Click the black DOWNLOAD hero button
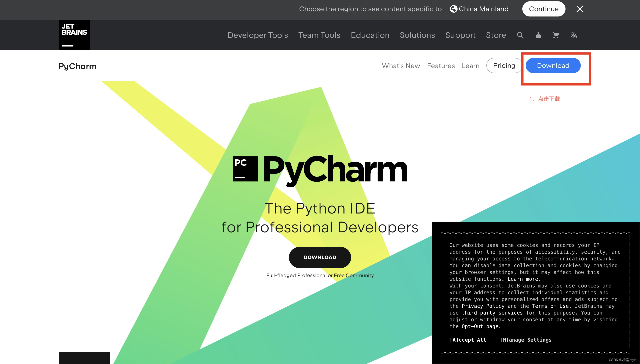Image resolution: width=640 pixels, height=364 pixels. (320, 257)
